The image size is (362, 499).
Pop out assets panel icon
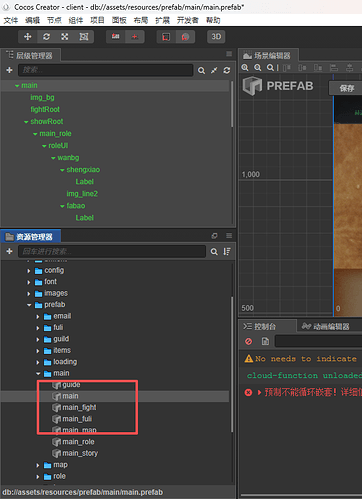point(215,236)
